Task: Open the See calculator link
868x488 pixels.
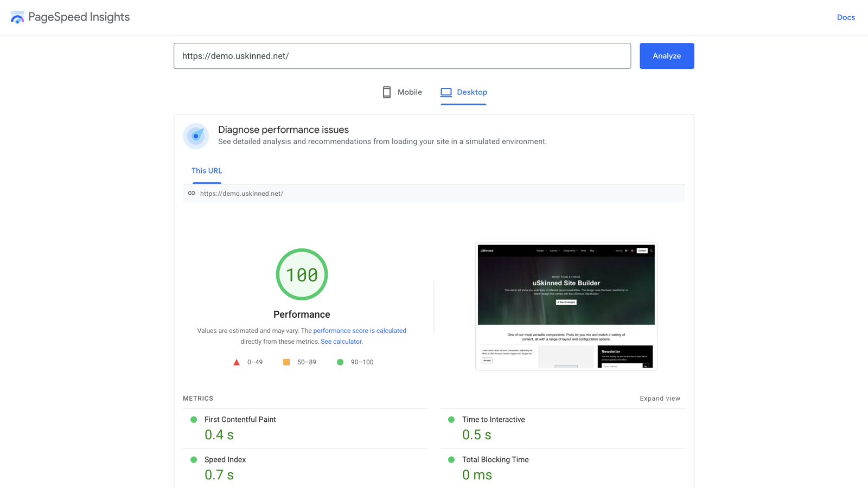Action: point(341,341)
